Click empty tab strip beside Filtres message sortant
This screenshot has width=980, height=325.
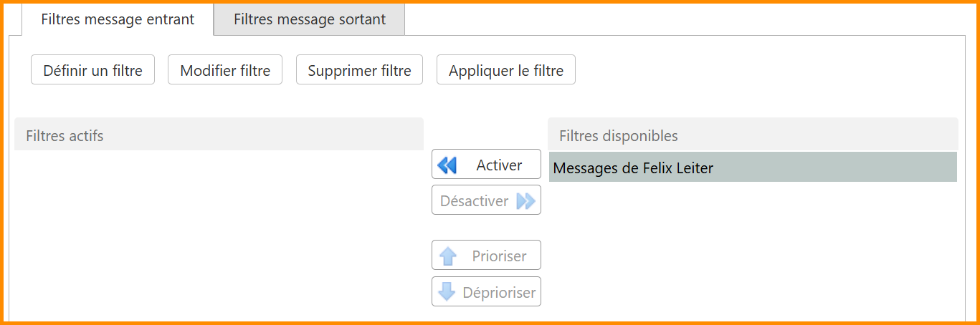(681, 19)
